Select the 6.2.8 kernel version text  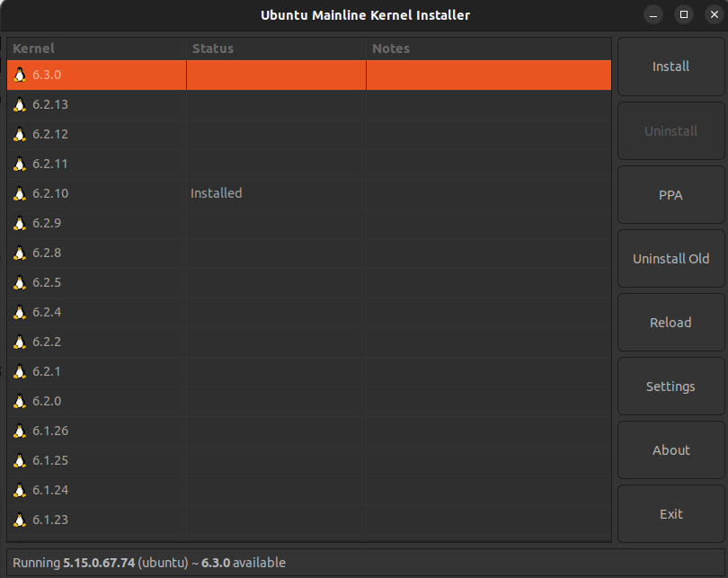[x=47, y=253]
